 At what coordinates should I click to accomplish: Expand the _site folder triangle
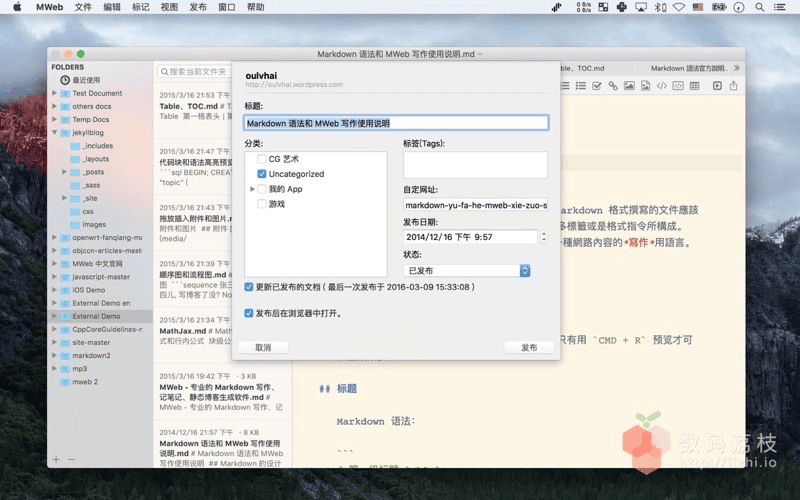click(64, 198)
